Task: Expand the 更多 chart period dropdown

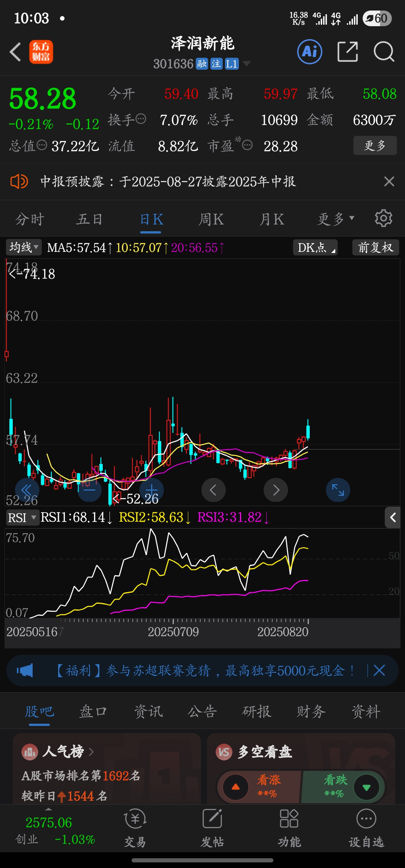Action: (336, 218)
